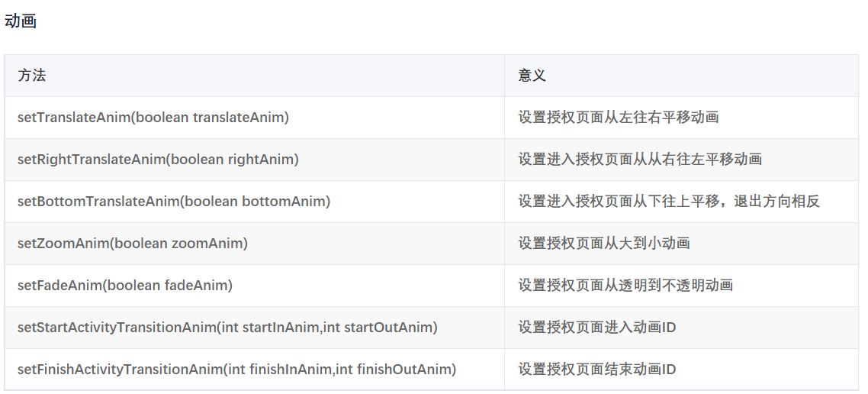Click the 'int finishOutAnim' parameter text

tap(394, 370)
